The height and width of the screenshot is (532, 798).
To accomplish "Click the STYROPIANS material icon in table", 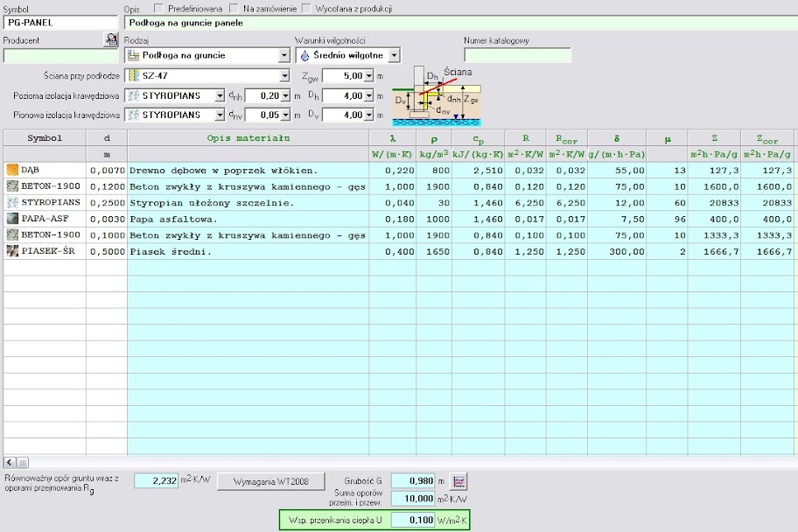I will click(12, 203).
